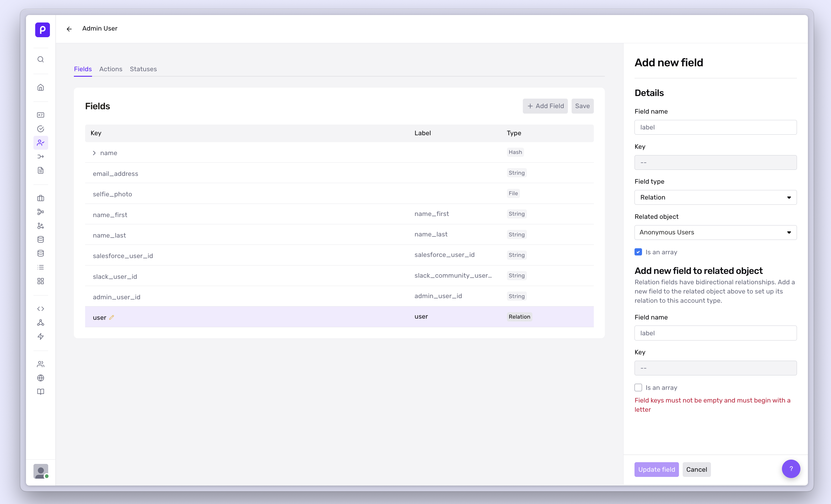Focus the related object Field name input
The height and width of the screenshot is (504, 831).
(x=715, y=333)
